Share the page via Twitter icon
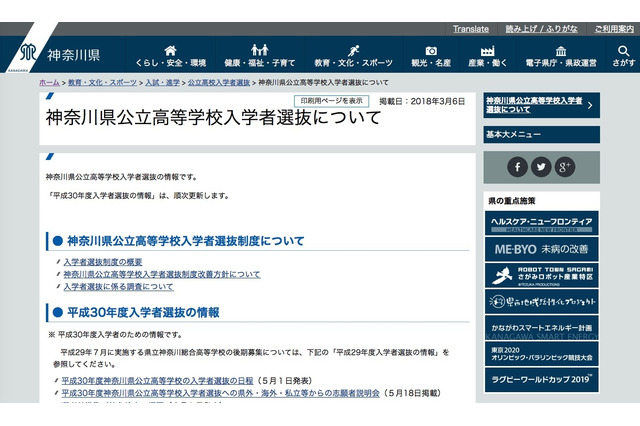This screenshot has width=640, height=426. coord(541,167)
